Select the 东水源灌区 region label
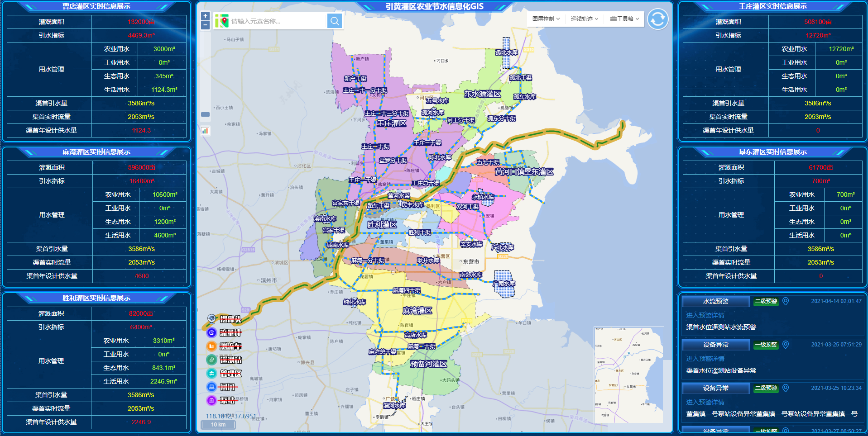Screen dimensions: 868x436 pyautogui.click(x=483, y=94)
